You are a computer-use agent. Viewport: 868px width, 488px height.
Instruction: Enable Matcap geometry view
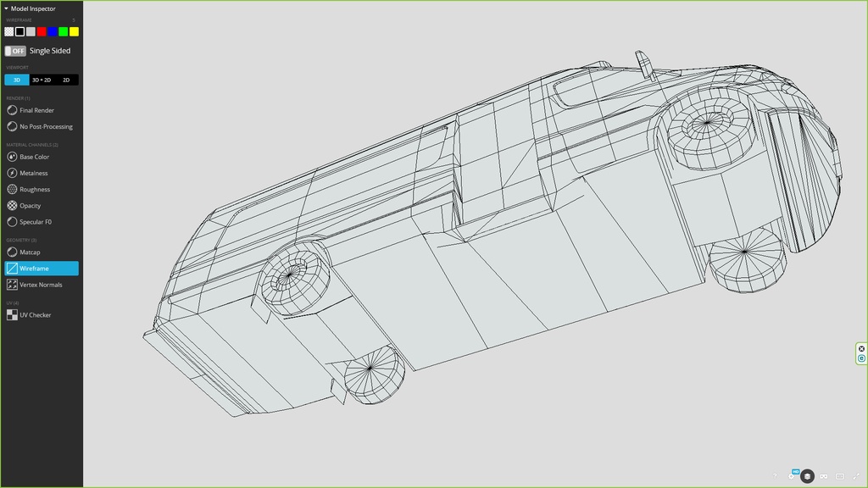30,252
